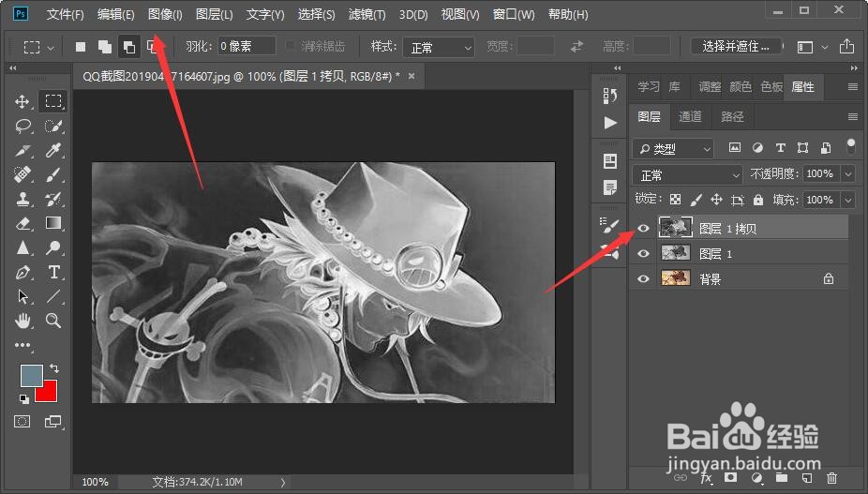
Task: Select the Lasso tool
Action: tap(22, 126)
